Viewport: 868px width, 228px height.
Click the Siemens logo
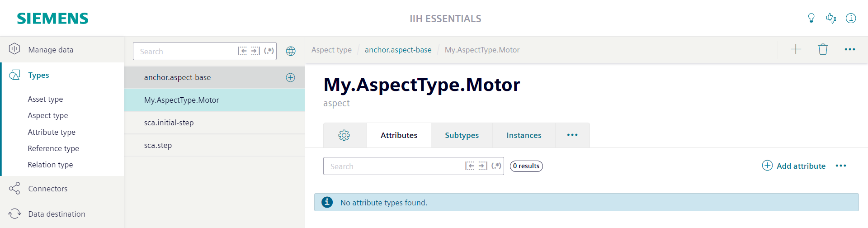[52, 19]
